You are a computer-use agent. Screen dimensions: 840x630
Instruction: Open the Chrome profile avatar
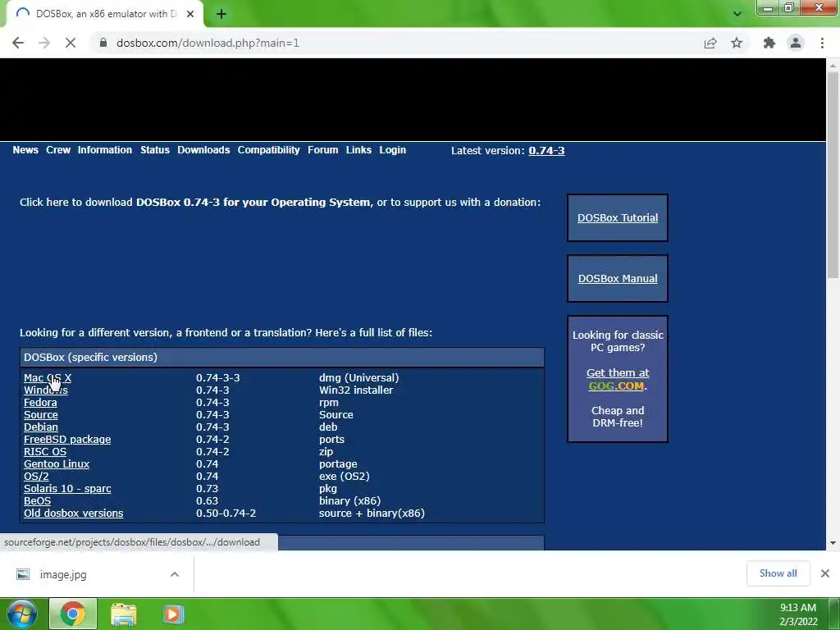coord(796,43)
